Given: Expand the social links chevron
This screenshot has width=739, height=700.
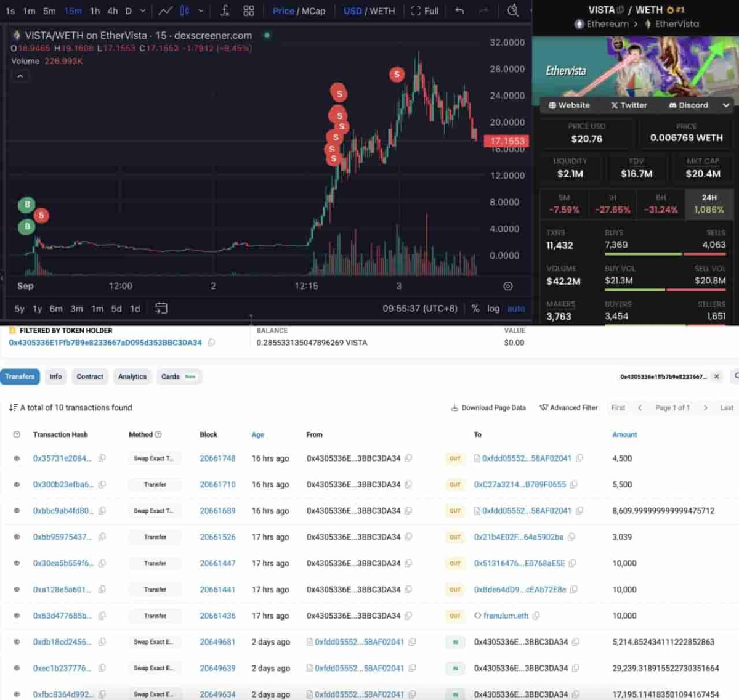Looking at the screenshot, I should [x=726, y=105].
